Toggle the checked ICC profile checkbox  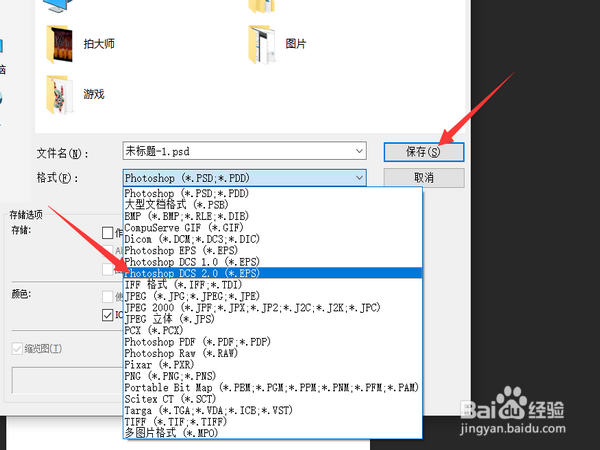(x=108, y=315)
